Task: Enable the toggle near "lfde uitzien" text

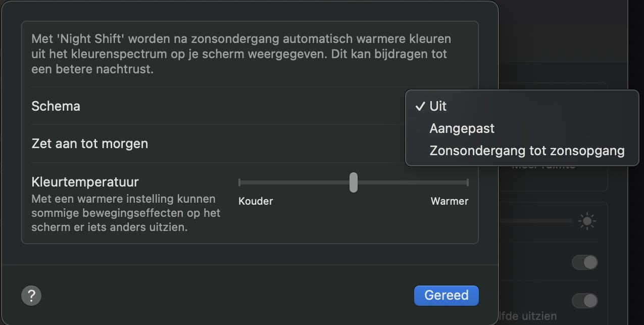Action: pyautogui.click(x=584, y=300)
